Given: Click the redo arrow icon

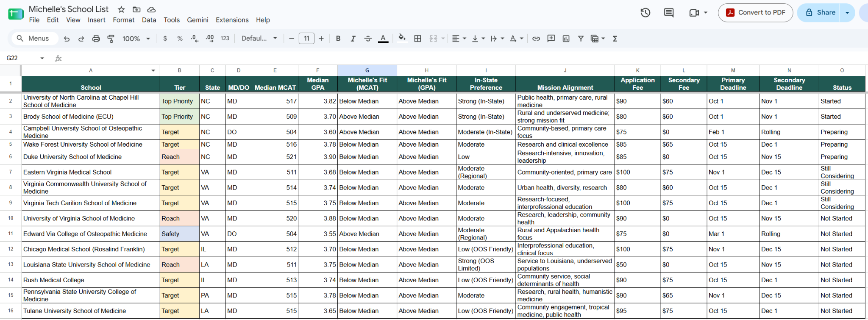Looking at the screenshot, I should [81, 39].
